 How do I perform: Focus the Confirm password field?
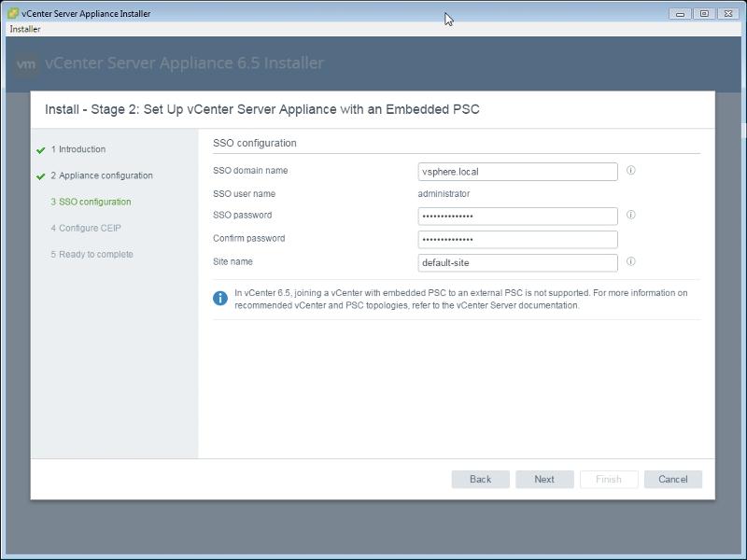point(518,239)
